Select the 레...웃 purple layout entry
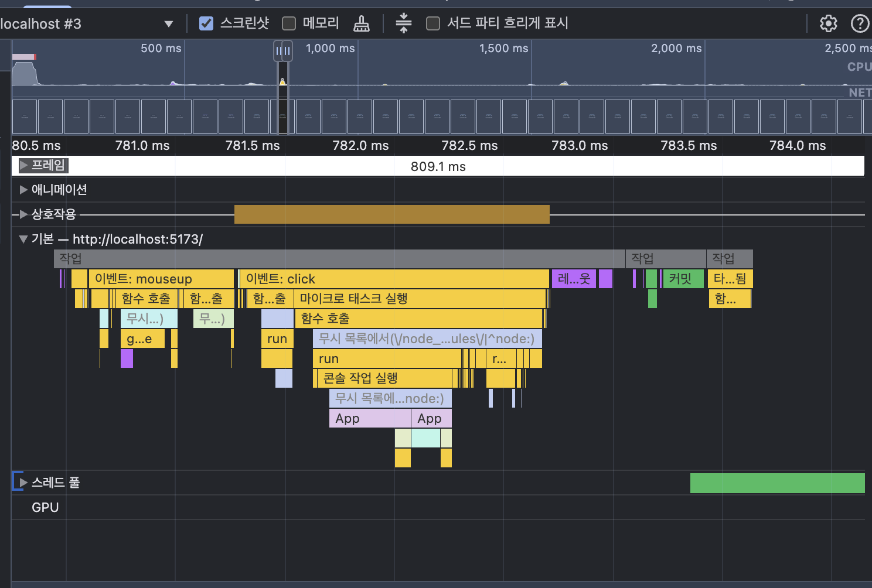The width and height of the screenshot is (872, 588). (x=574, y=279)
